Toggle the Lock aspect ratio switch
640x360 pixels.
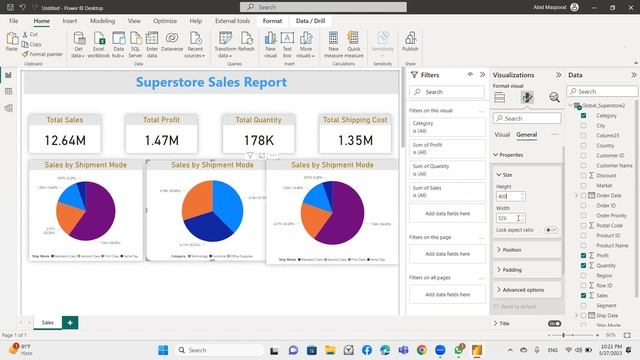tap(551, 230)
